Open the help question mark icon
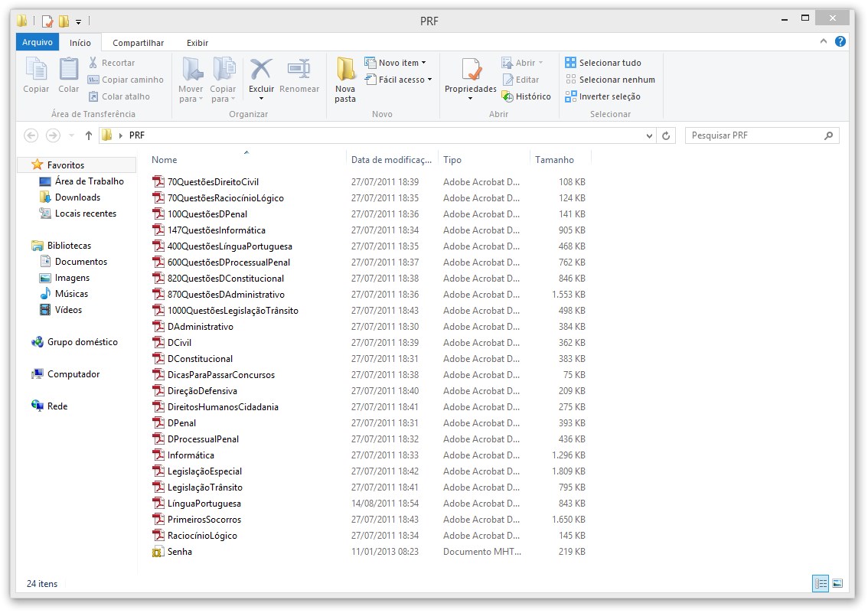The width and height of the screenshot is (868, 613). tap(840, 42)
